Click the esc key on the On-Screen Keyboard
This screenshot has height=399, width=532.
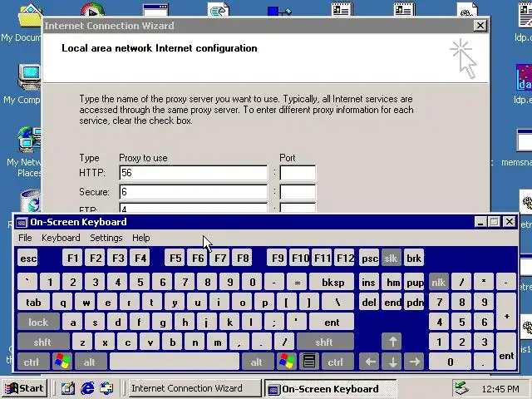pos(28,259)
